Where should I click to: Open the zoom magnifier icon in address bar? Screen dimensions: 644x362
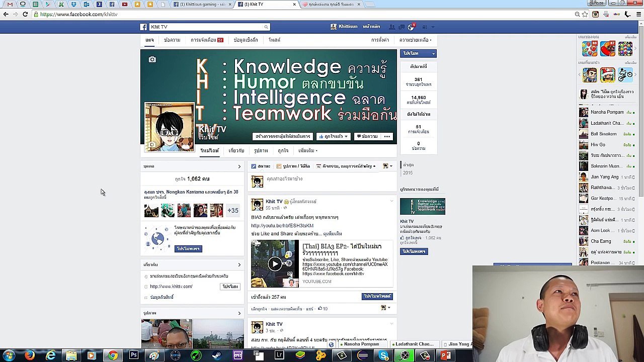(577, 14)
